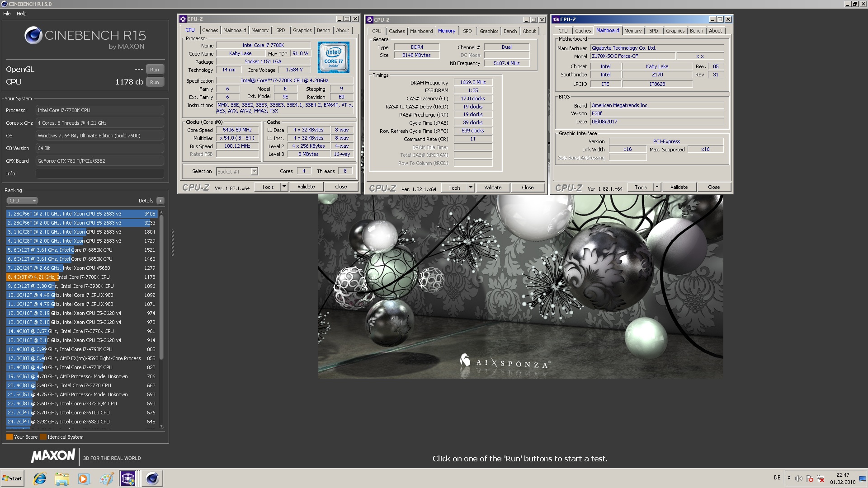868x488 pixels.
Task: Open the File menu in Cinebench
Action: [x=7, y=14]
